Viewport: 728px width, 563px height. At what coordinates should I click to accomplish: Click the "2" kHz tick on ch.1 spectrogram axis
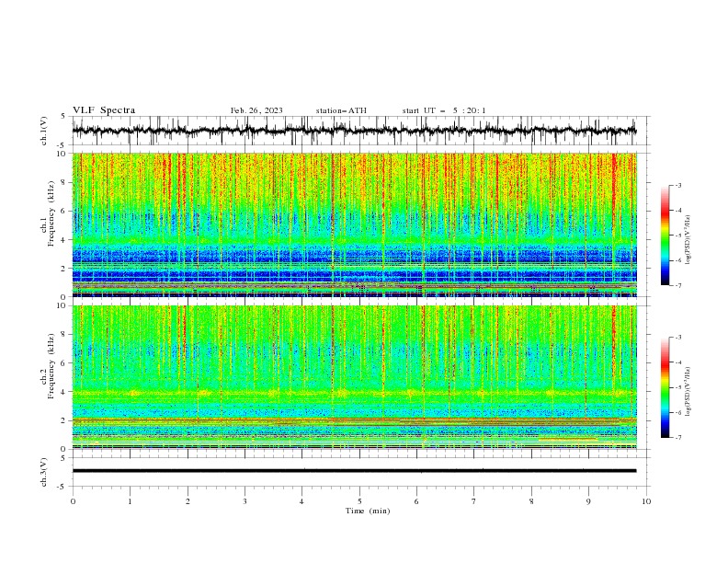[x=63, y=268]
